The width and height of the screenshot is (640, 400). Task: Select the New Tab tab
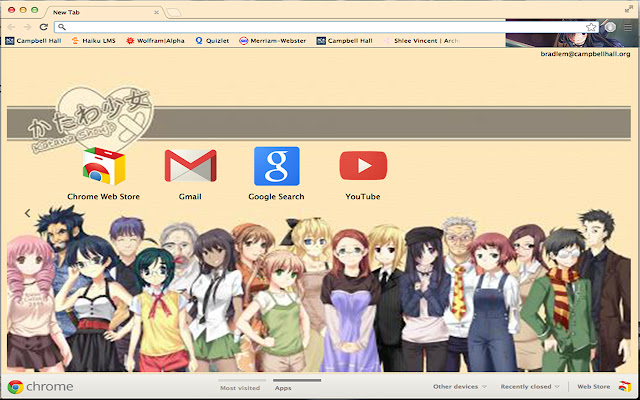(102, 12)
